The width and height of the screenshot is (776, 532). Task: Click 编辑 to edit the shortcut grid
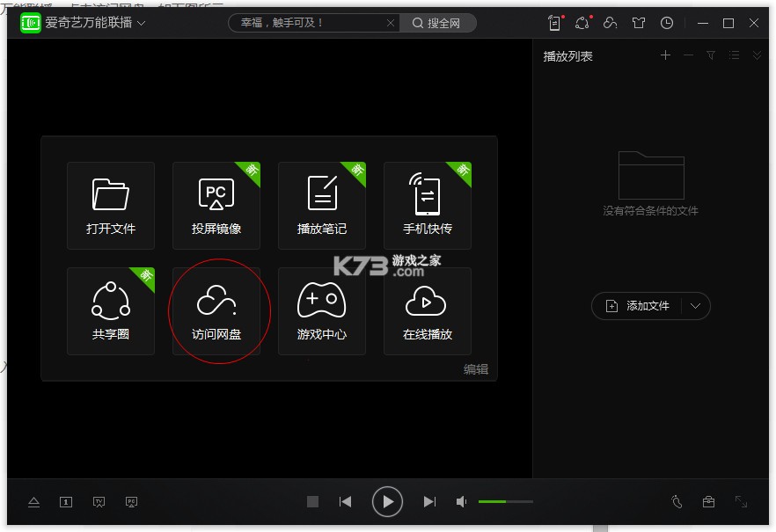pos(477,368)
